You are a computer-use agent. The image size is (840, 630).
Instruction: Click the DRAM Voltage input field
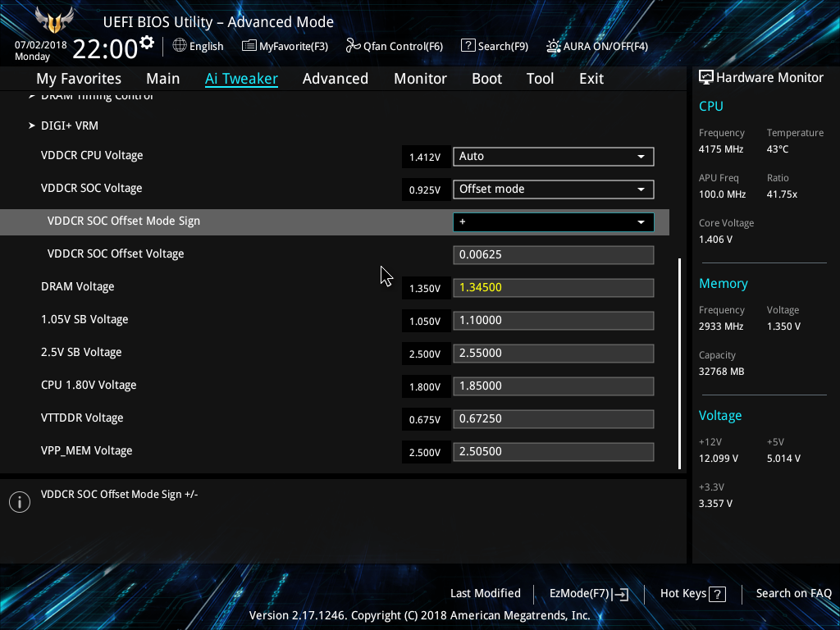pyautogui.click(x=554, y=288)
